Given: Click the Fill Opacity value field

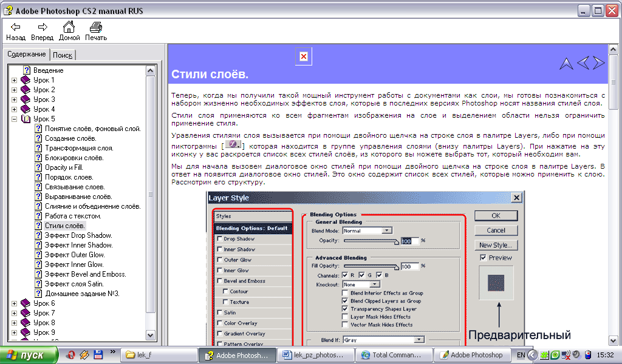Looking at the screenshot, I should tap(410, 266).
